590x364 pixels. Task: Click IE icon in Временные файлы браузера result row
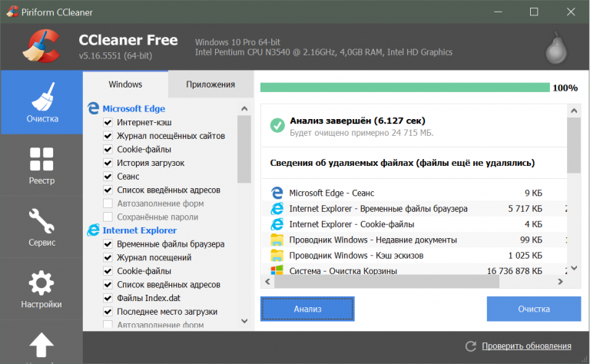(277, 208)
